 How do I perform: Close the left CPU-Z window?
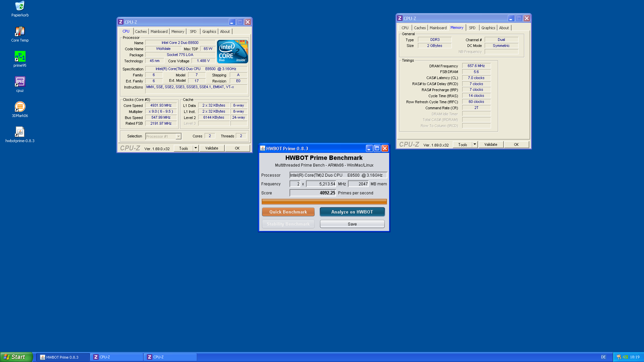pos(248,22)
